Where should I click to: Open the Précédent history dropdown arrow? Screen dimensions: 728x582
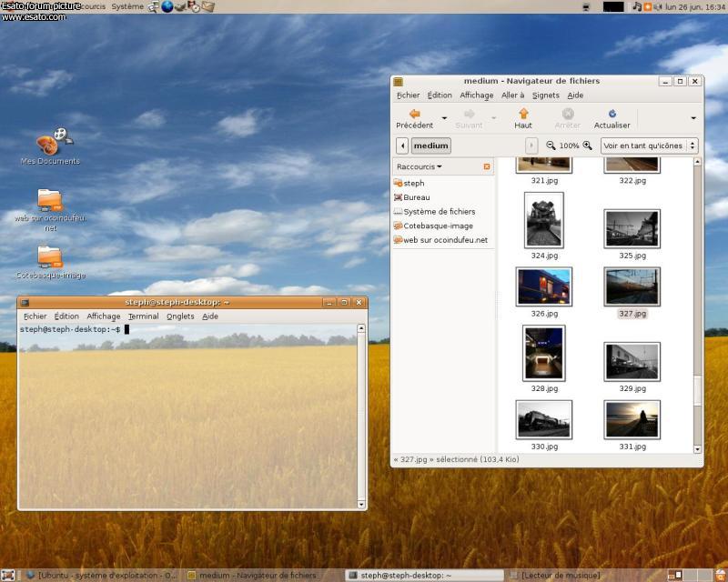click(444, 118)
